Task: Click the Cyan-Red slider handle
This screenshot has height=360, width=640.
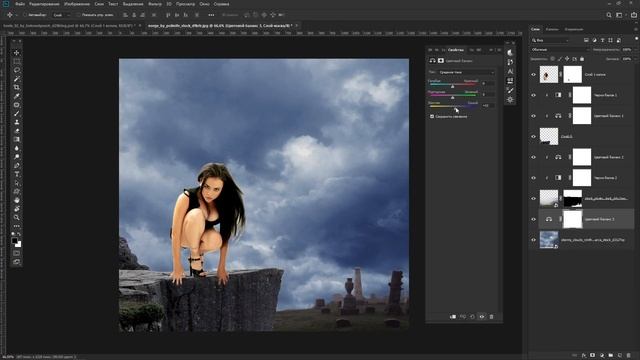Action: pyautogui.click(x=452, y=87)
